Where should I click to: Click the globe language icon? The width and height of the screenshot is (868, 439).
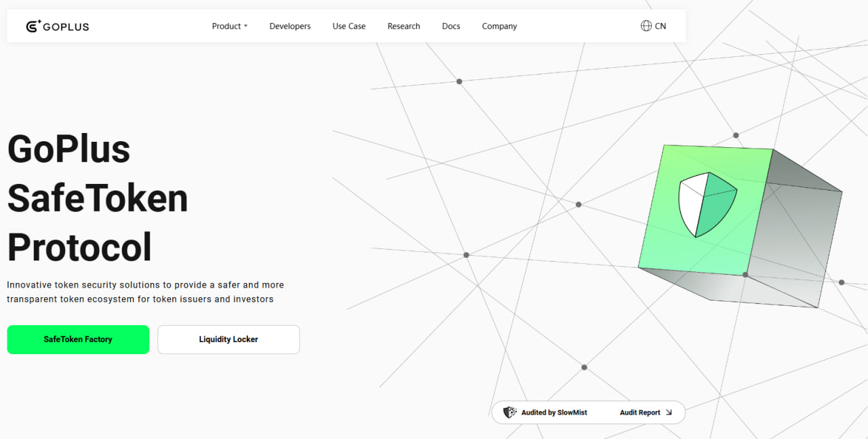pyautogui.click(x=646, y=26)
